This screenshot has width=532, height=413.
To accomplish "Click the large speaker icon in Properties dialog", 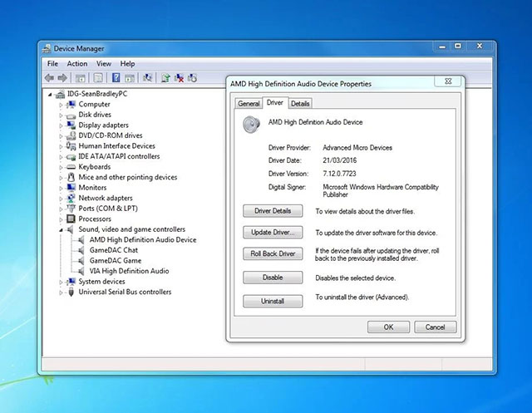I will (x=251, y=125).
